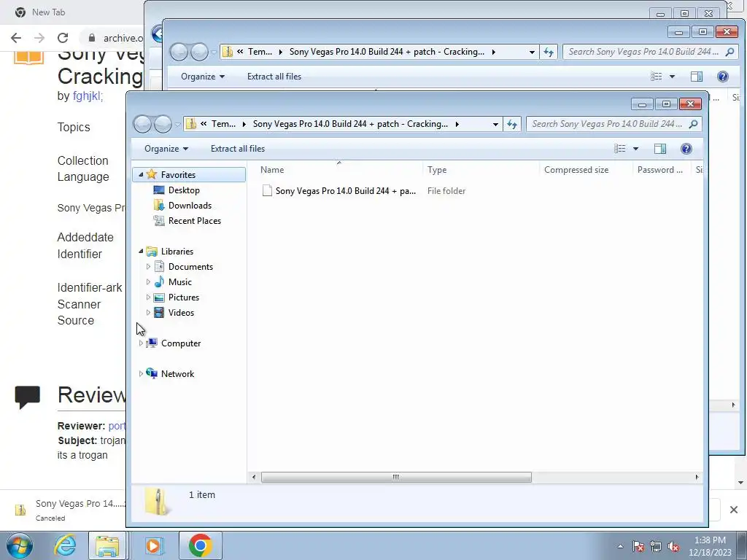
Task: Click the left arrow of horizontal scrollbar
Action: click(x=253, y=477)
